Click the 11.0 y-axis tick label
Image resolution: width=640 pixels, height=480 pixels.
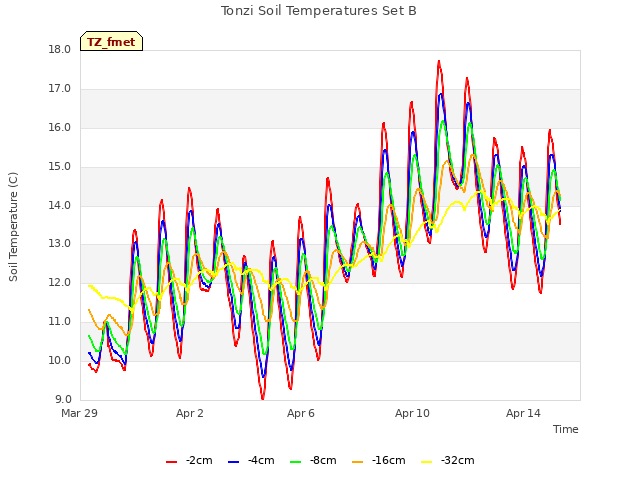pyautogui.click(x=60, y=321)
